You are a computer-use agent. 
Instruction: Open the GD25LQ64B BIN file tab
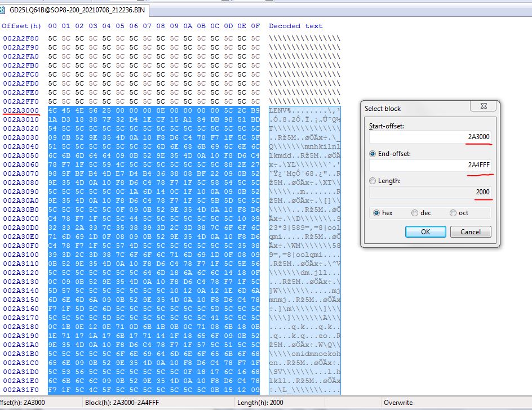[x=74, y=10]
